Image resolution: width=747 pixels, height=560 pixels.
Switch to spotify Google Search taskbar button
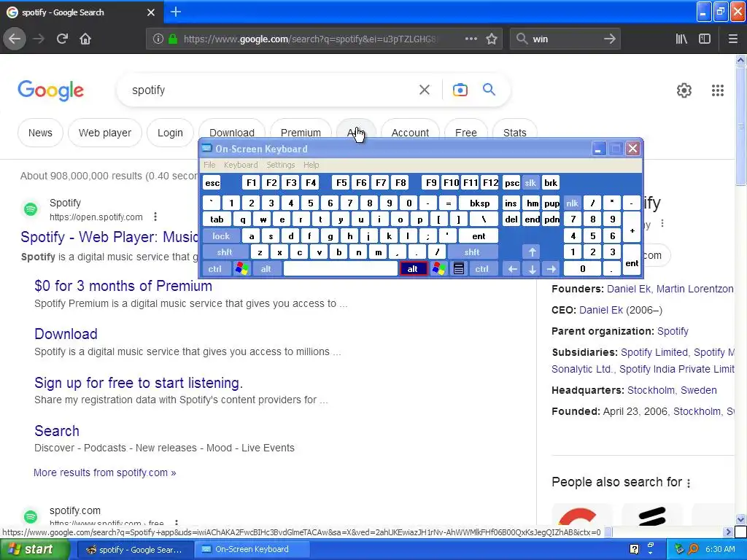tap(135, 549)
